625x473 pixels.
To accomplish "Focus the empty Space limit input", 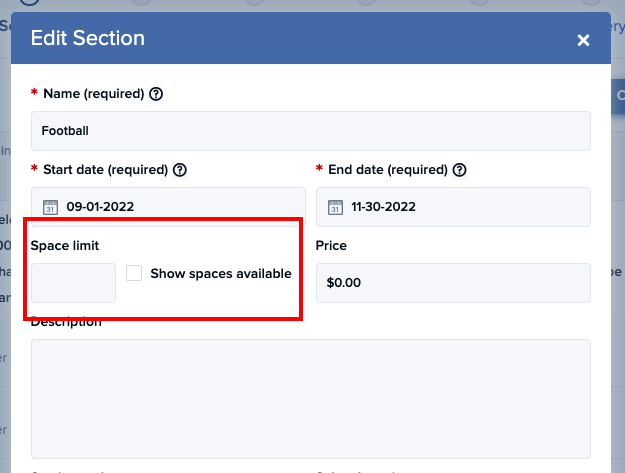I will (73, 283).
